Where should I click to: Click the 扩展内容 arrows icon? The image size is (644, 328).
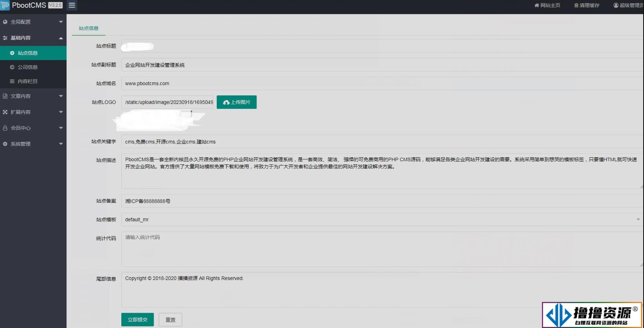point(5,112)
